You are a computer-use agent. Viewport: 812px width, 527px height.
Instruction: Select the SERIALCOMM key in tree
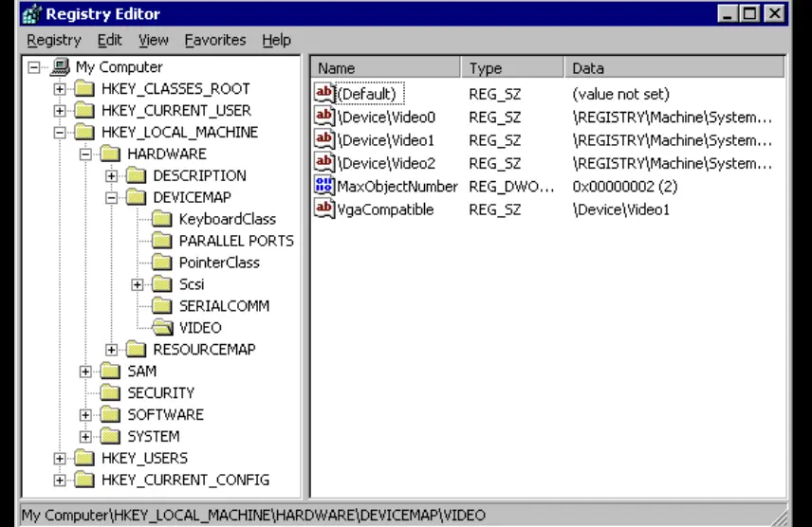[x=224, y=306]
